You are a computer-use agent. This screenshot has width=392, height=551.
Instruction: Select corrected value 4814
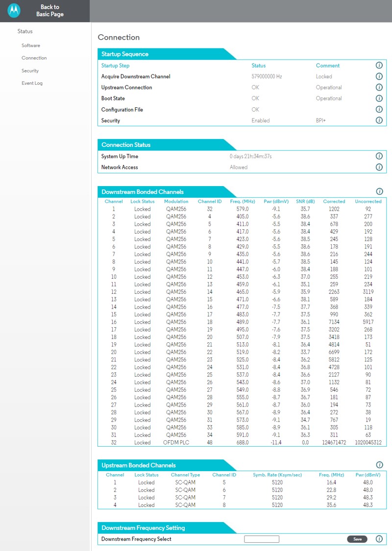click(334, 345)
